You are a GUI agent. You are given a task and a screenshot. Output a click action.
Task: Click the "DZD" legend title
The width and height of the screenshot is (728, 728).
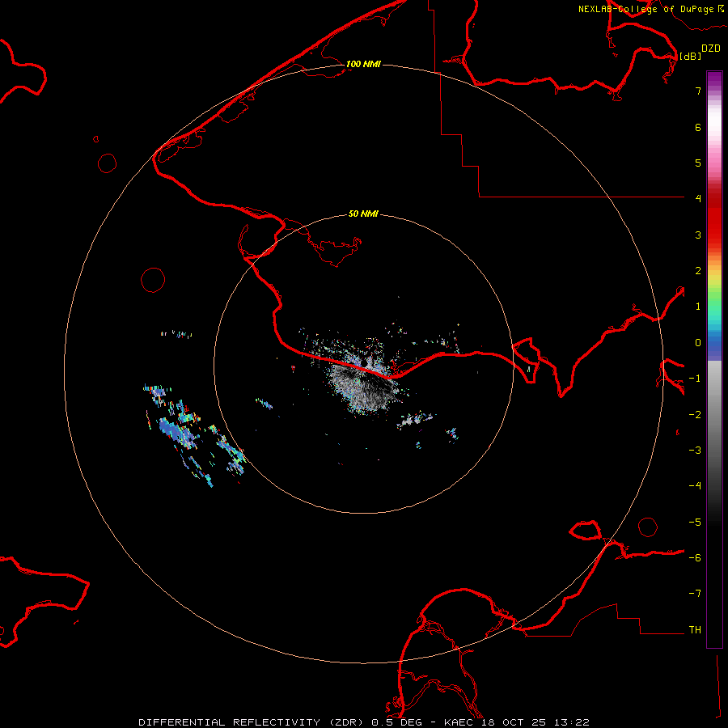point(711,49)
